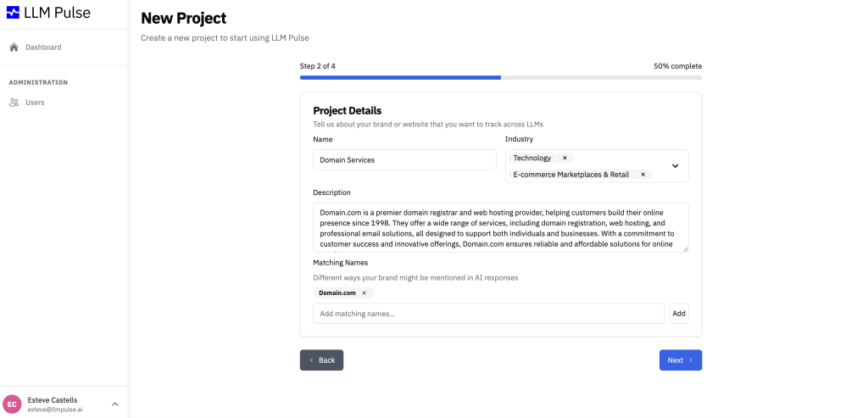
Task: Click the Users people icon
Action: click(14, 103)
